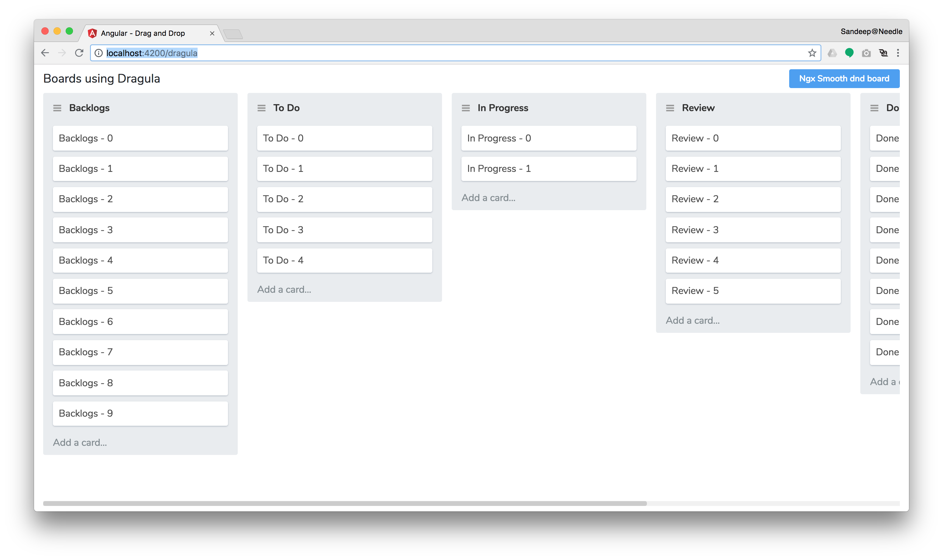Select the Backlogs - 0 card
Viewport: 943px width, 560px height.
(140, 138)
